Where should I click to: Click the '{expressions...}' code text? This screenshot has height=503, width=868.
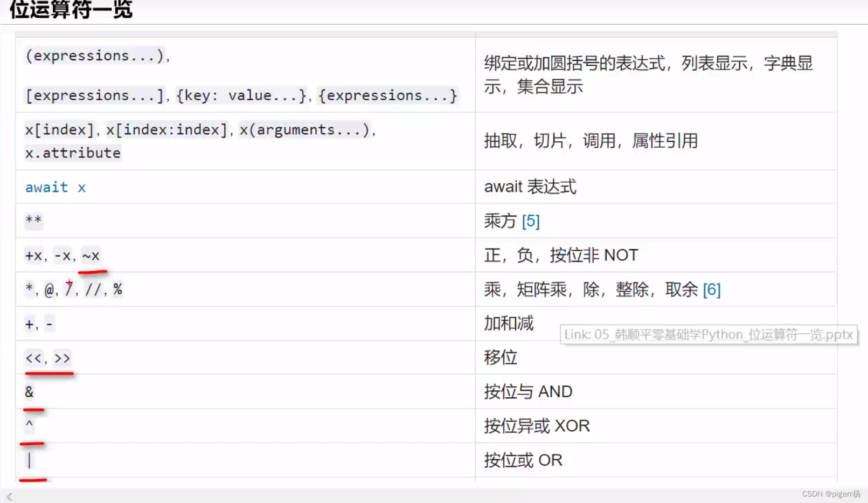point(387,95)
